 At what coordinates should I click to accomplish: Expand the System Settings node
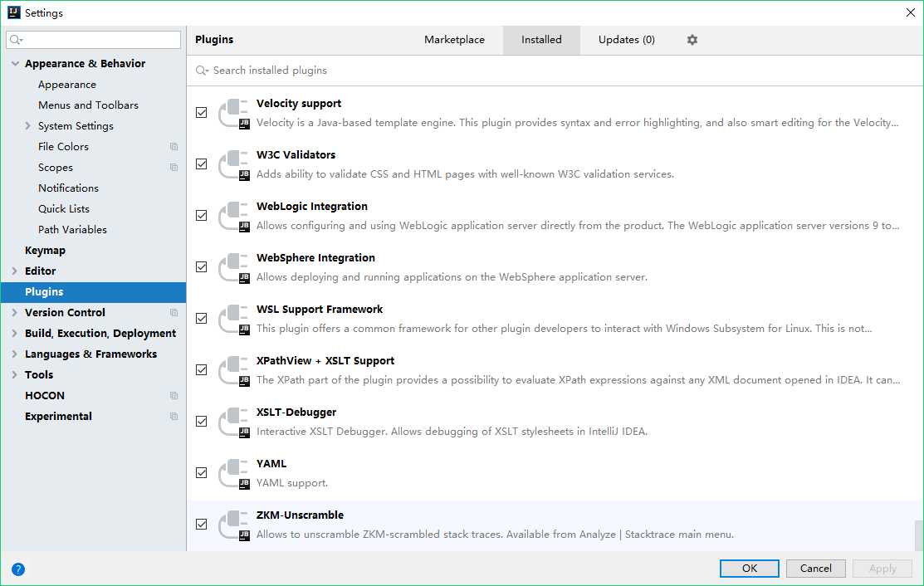coord(27,126)
